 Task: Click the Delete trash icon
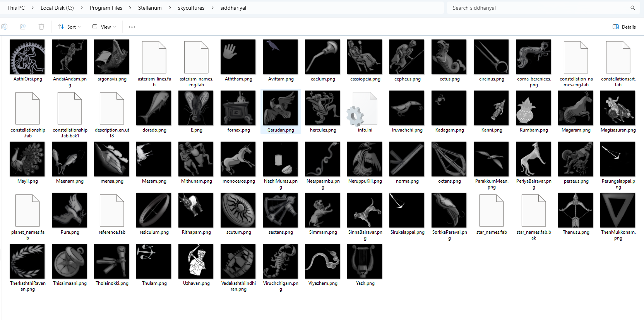(41, 27)
